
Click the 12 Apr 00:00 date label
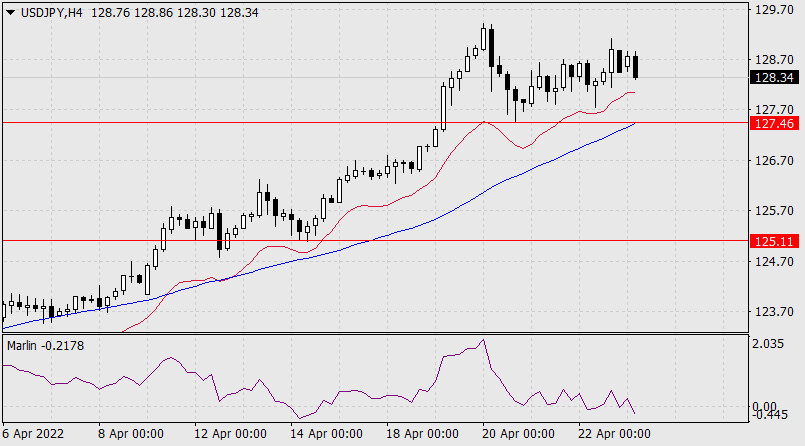tap(230, 434)
